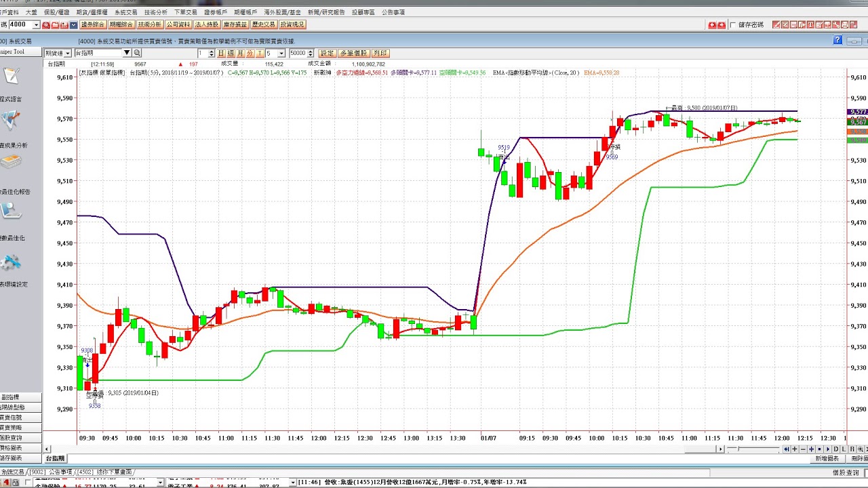Open the 下單交易 menu
Screen dimensions: 868x488
click(x=186, y=12)
